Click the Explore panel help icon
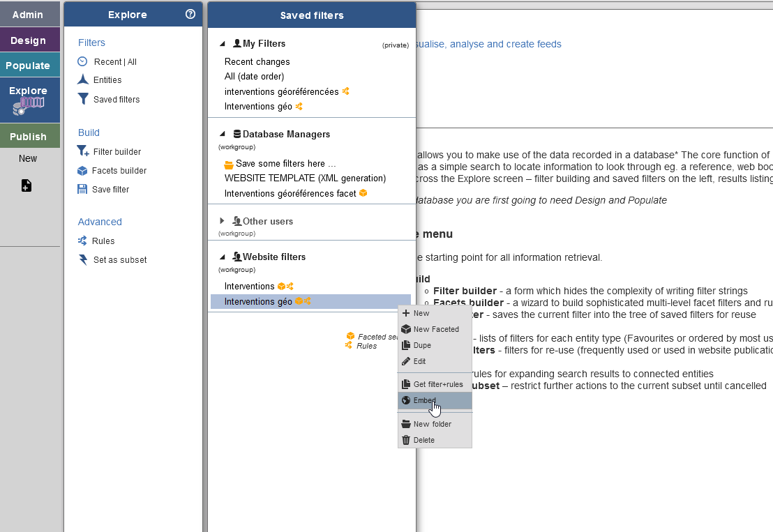This screenshot has height=532, width=773. click(190, 14)
